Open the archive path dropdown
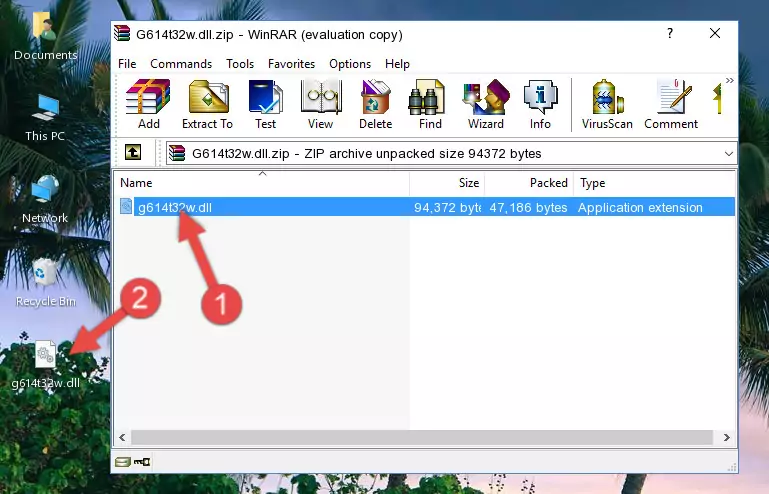The height and width of the screenshot is (494, 769). coord(728,154)
